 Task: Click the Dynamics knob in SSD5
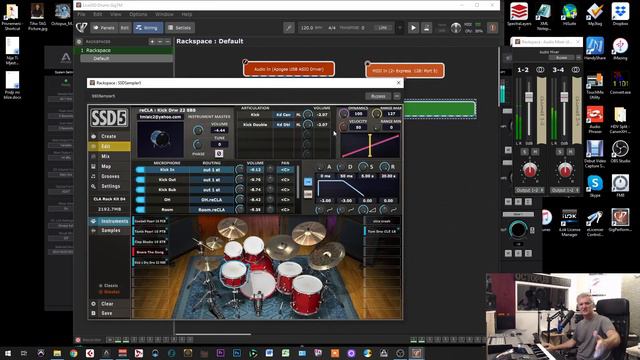(x=344, y=114)
